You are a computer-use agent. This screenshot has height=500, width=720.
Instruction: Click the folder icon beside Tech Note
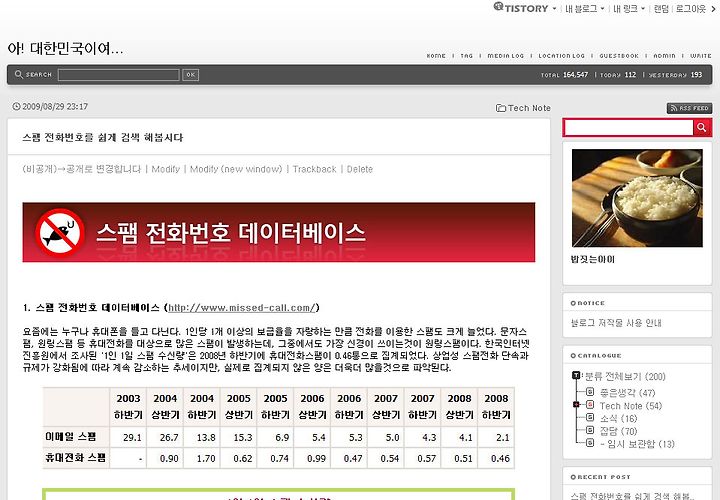pyautogui.click(x=501, y=108)
